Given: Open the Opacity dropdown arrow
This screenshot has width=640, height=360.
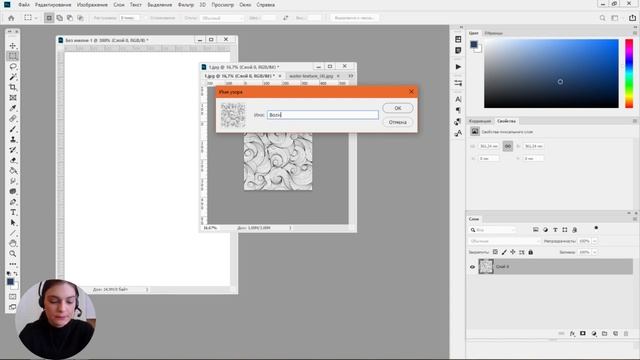Looking at the screenshot, I should 595,241.
